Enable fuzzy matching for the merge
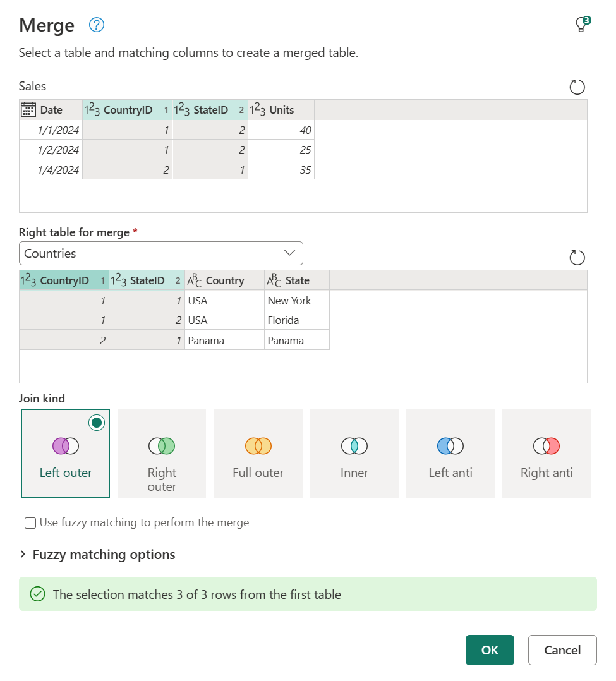 click(x=30, y=522)
